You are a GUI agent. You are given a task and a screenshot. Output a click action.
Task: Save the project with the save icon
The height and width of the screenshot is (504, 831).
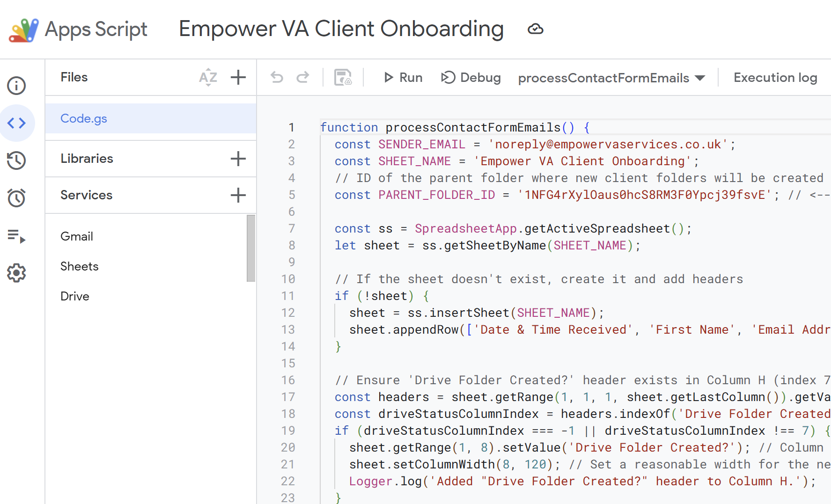click(x=343, y=77)
